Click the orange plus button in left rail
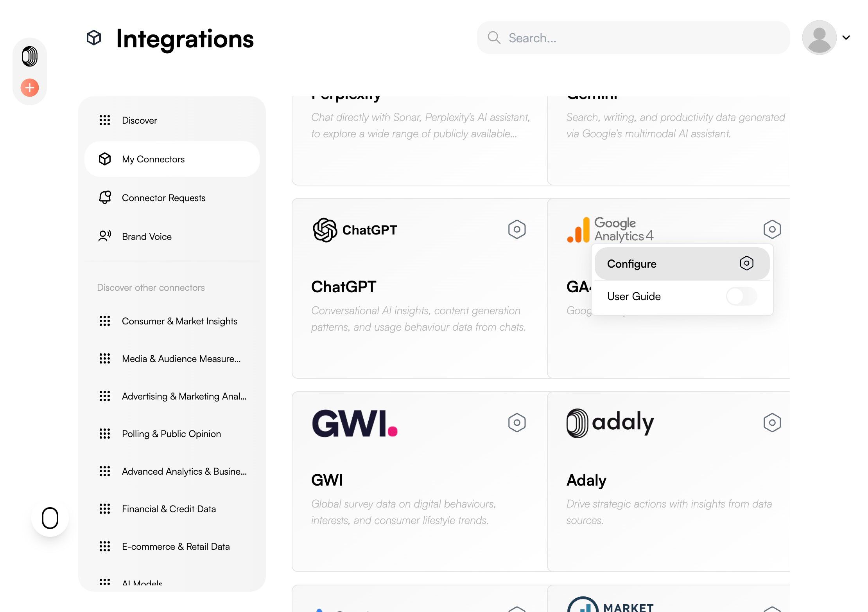 click(x=30, y=88)
